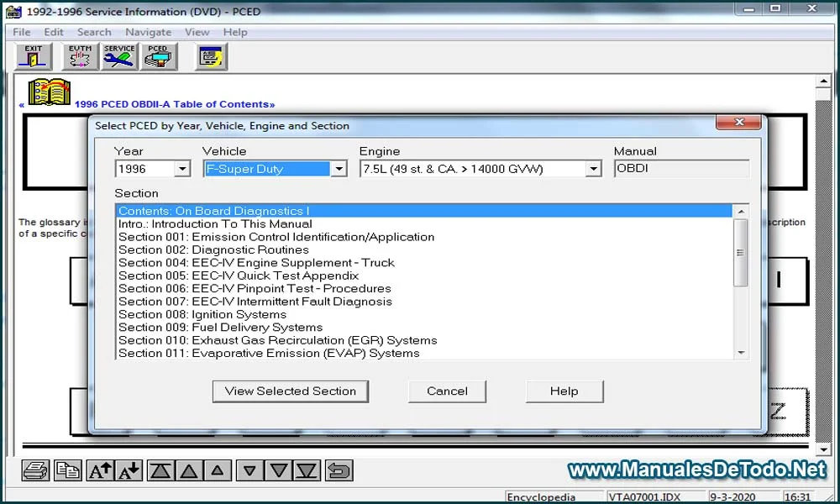
Task: Click the PCED toolbar icon
Action: click(158, 57)
